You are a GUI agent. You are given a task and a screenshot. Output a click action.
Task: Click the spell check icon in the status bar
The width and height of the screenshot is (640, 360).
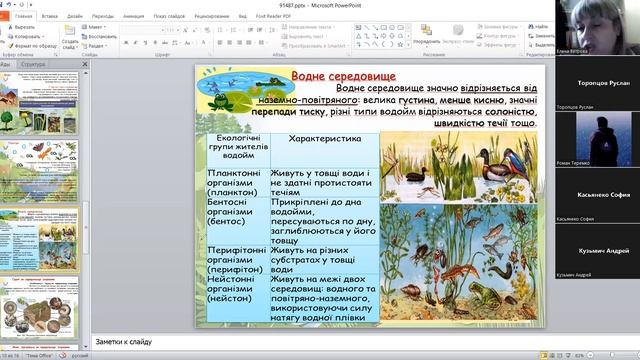[62, 356]
